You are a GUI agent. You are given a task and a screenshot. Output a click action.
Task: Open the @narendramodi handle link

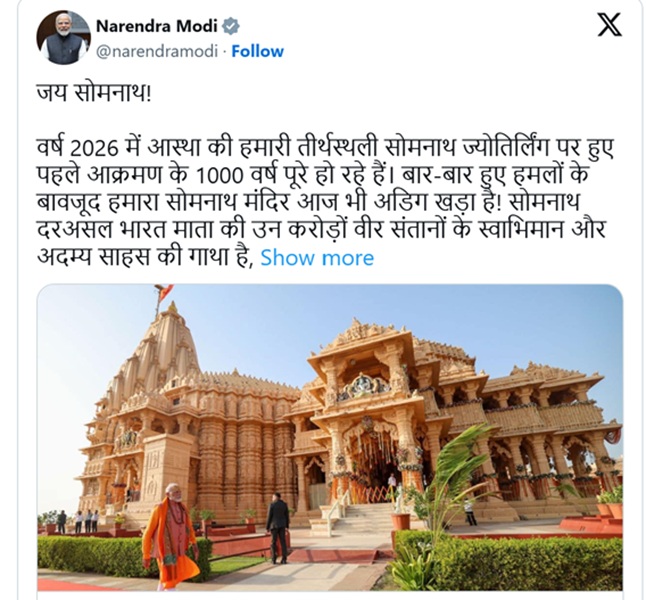click(157, 52)
